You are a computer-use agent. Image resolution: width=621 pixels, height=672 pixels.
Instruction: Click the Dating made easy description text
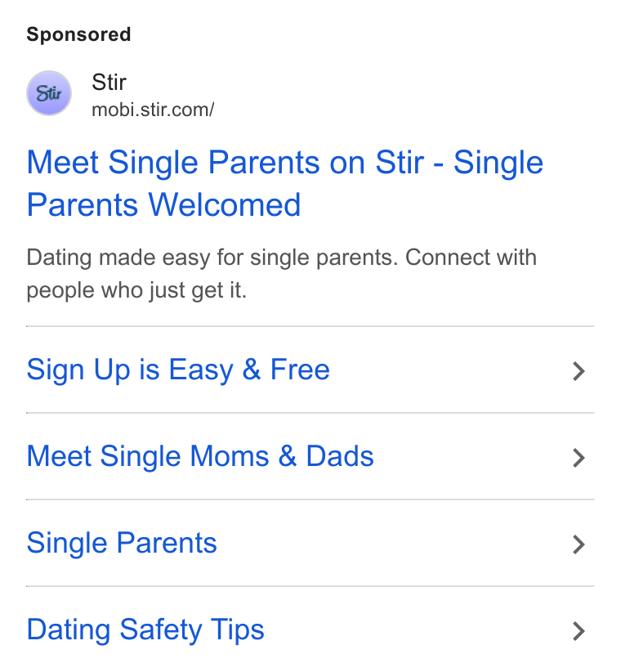point(281,273)
